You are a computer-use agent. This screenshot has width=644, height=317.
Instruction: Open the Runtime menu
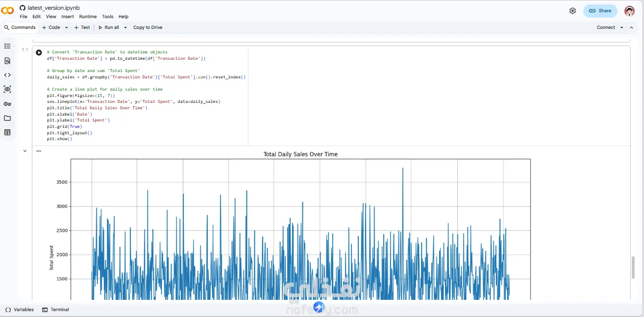(88, 17)
